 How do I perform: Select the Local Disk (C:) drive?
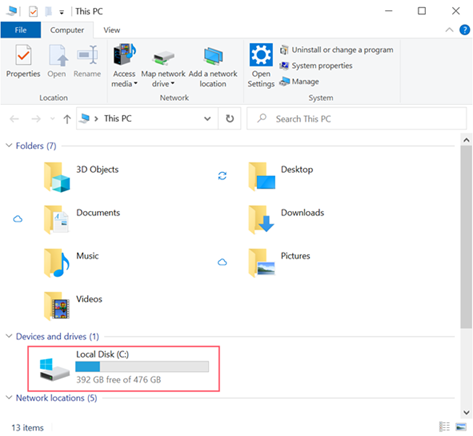click(124, 368)
